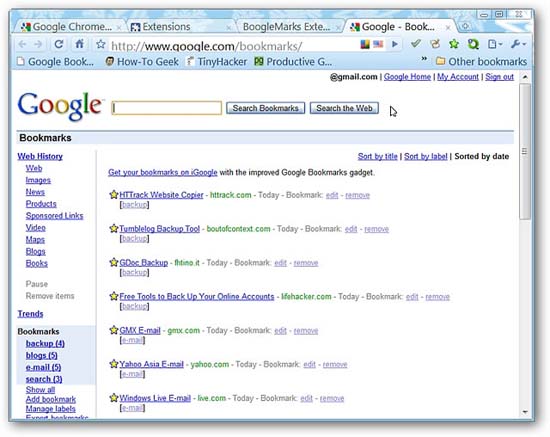550x437 pixels.
Task: Click the bookmark star in address bar
Action: click(101, 44)
